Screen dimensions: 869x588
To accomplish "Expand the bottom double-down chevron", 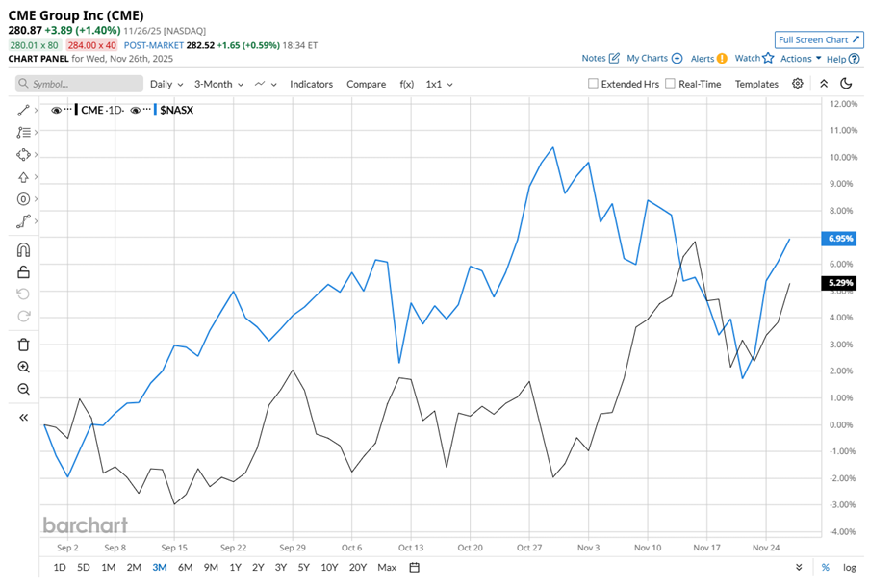I will click(799, 567).
